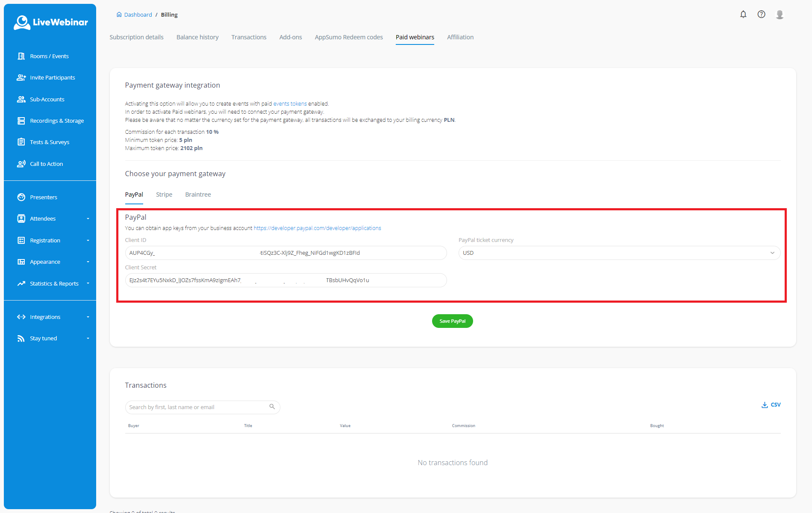This screenshot has height=513, width=812.
Task: Click into the Client Secret field
Action: point(285,280)
